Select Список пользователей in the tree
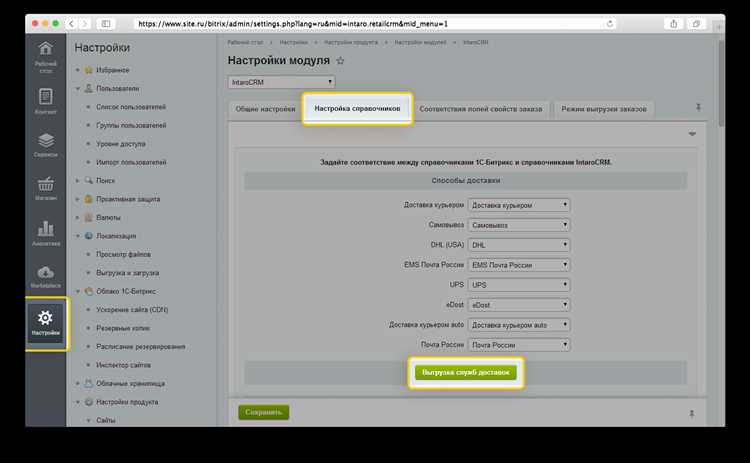 (131, 107)
